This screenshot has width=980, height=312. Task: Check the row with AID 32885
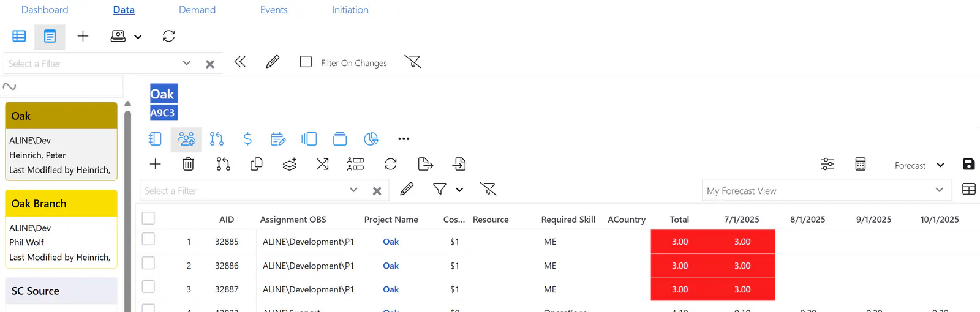point(148,239)
